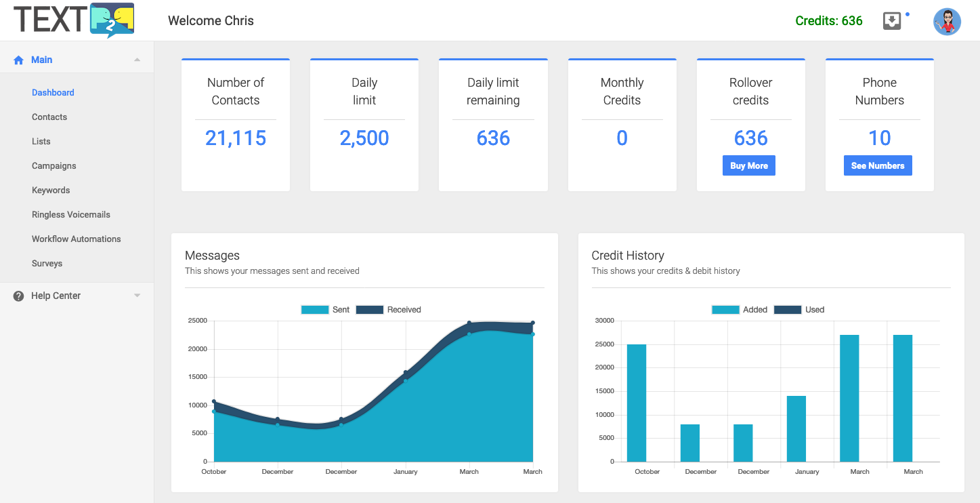Click the Welcome Chris greeting
The image size is (980, 503).
pyautogui.click(x=211, y=21)
